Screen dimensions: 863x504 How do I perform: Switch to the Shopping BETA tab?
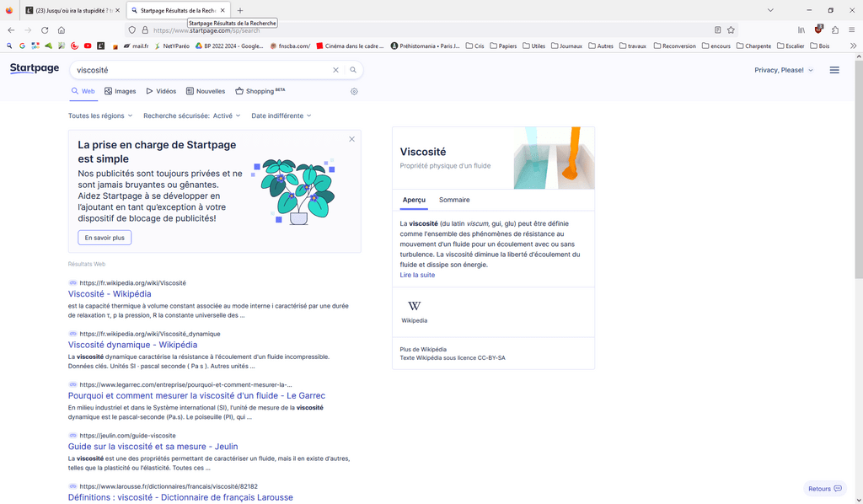pyautogui.click(x=260, y=91)
